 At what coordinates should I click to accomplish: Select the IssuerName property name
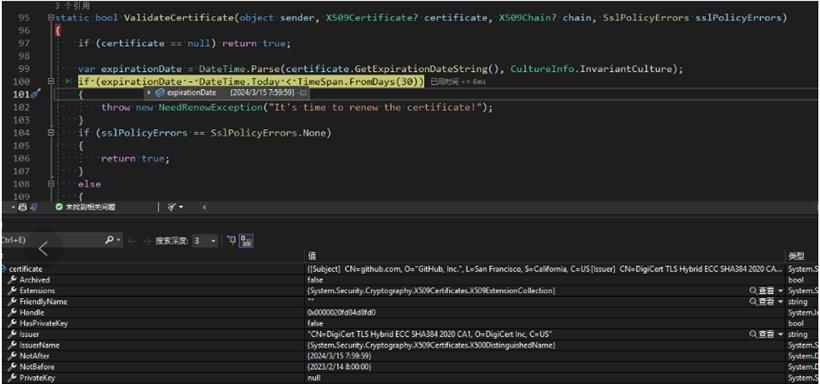tap(39, 345)
